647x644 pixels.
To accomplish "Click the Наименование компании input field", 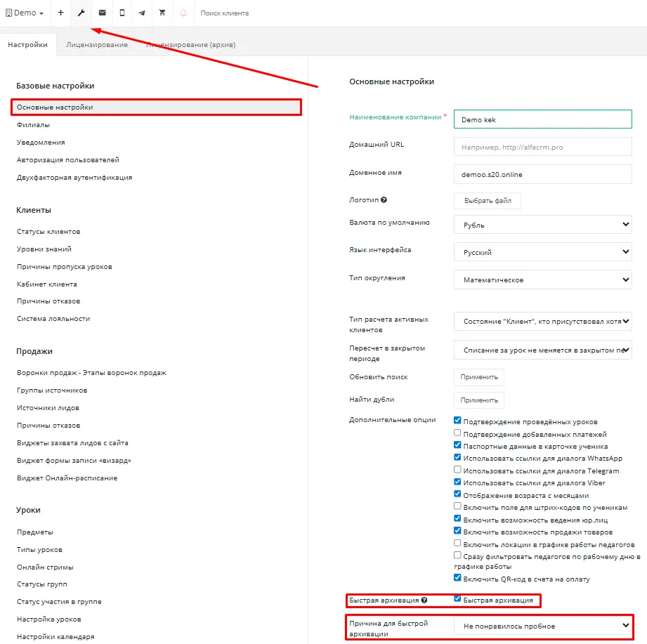I will click(x=542, y=119).
